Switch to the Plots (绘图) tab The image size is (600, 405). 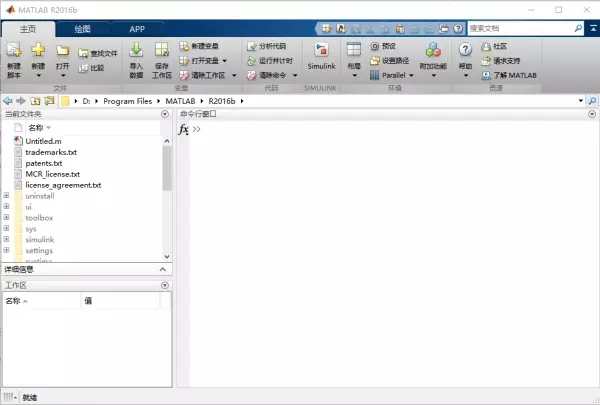[x=83, y=29]
